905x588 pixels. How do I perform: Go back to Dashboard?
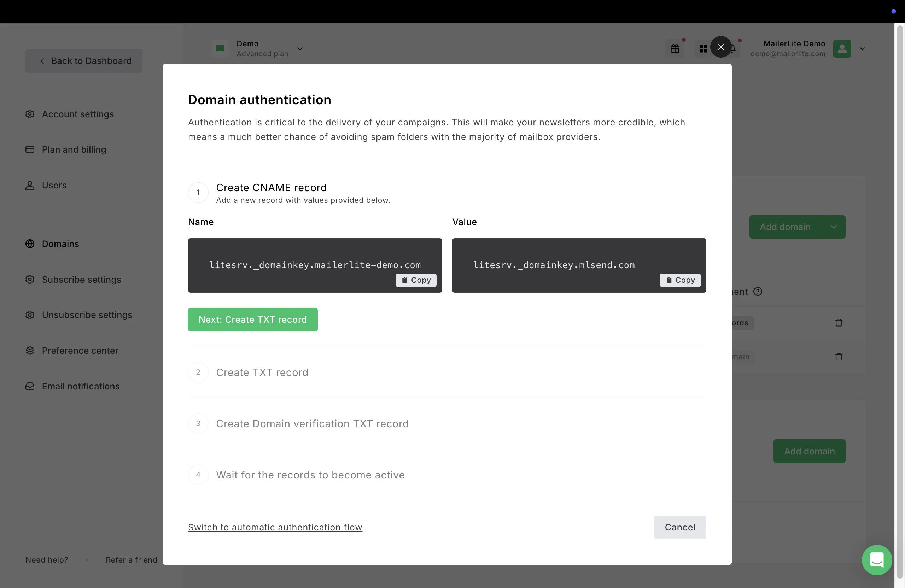[84, 61]
